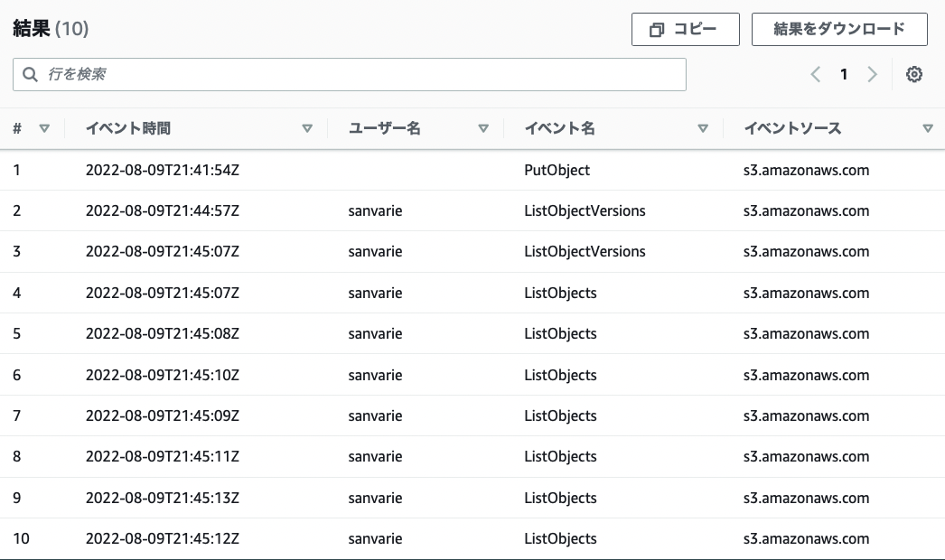The width and height of the screenshot is (945, 560).
Task: Click timestamp 2022-08-09T21:45:13Z in row 9
Action: (x=162, y=498)
